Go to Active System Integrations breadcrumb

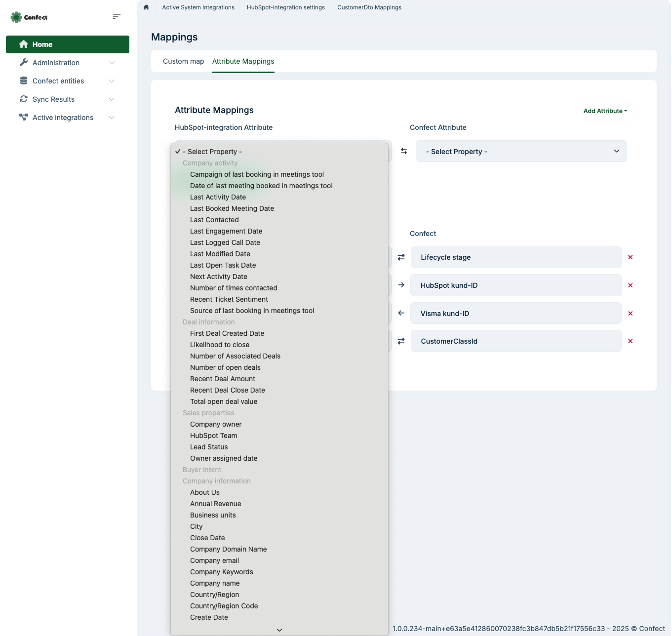pyautogui.click(x=198, y=7)
